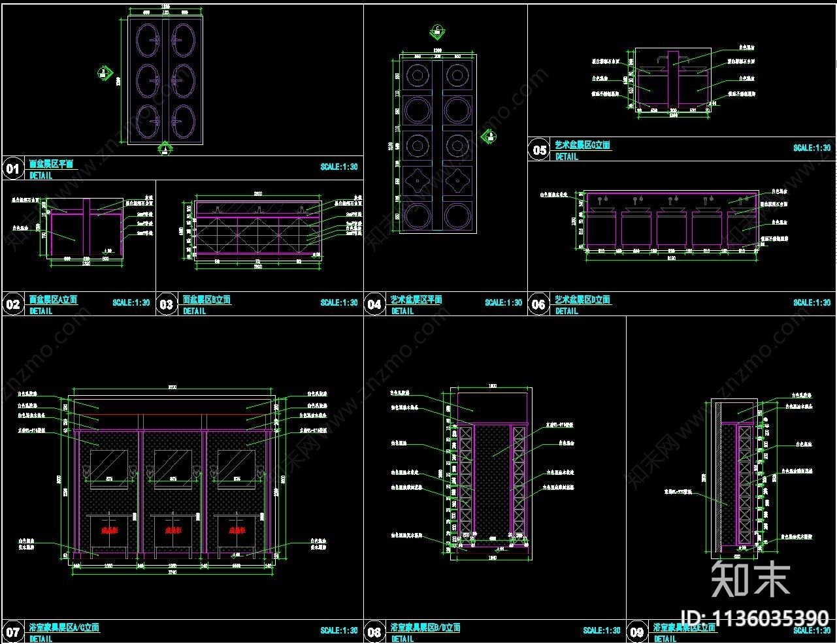Click the SCALE:1:30 text of detail 02

click(131, 303)
